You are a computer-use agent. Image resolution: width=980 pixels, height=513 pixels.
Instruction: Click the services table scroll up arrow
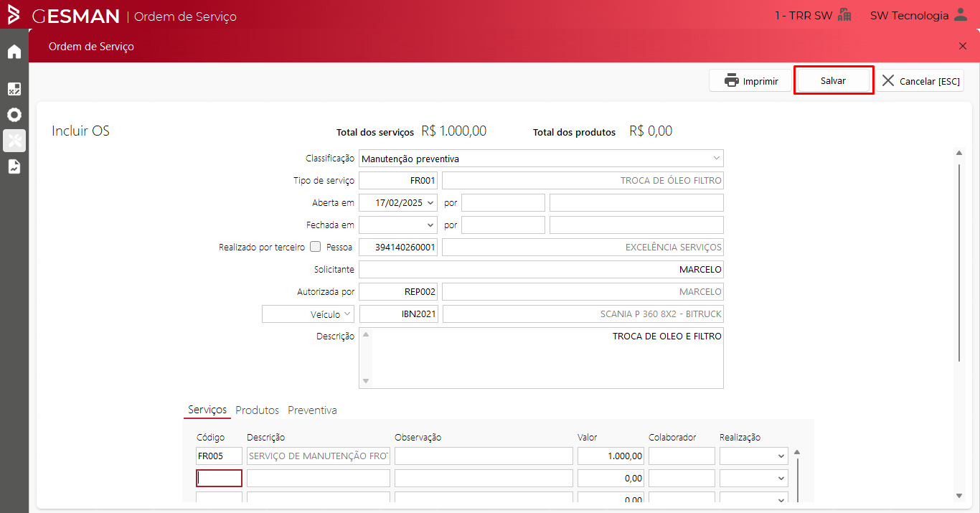coord(796,452)
